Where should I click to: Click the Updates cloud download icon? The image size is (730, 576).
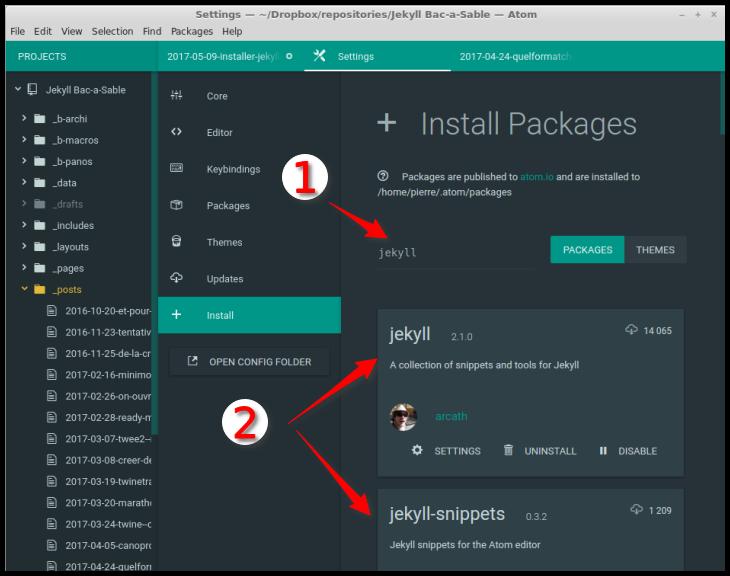[x=176, y=278]
